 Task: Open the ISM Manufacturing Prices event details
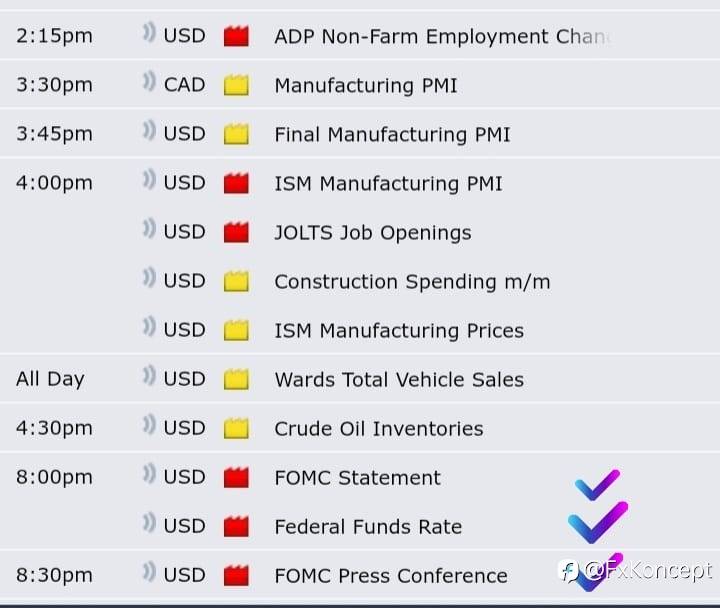click(399, 331)
